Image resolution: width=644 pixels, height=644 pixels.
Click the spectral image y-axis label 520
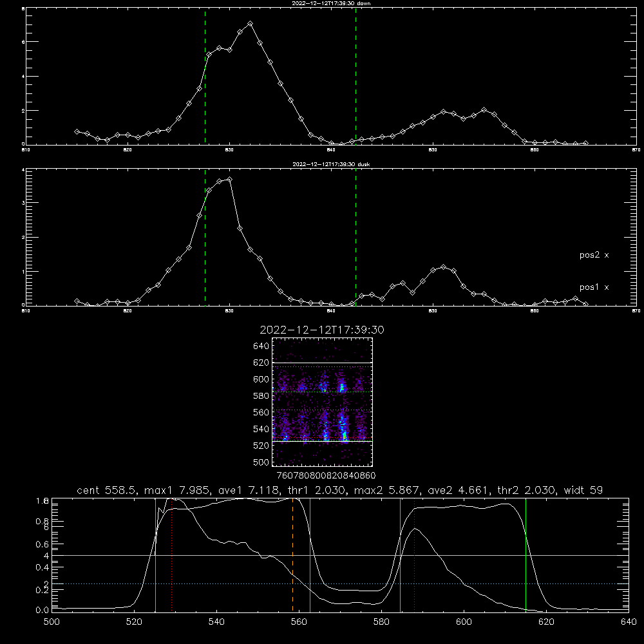point(261,446)
